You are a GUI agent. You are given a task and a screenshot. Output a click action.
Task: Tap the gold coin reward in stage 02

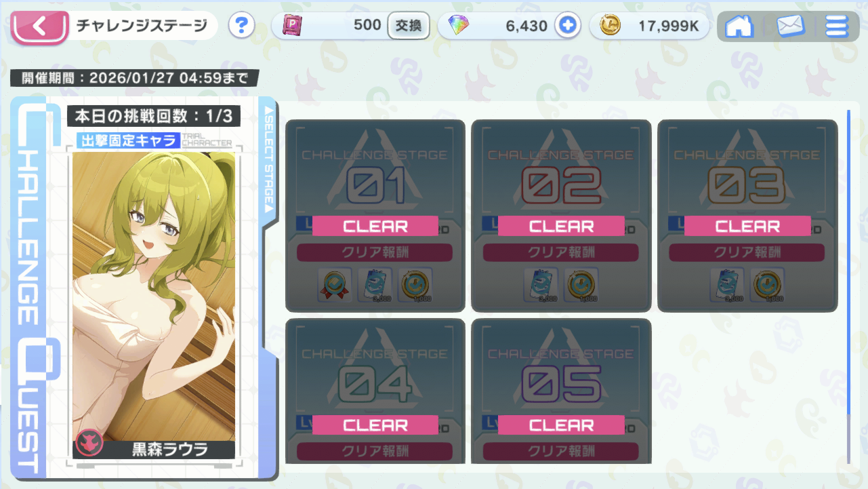click(581, 285)
